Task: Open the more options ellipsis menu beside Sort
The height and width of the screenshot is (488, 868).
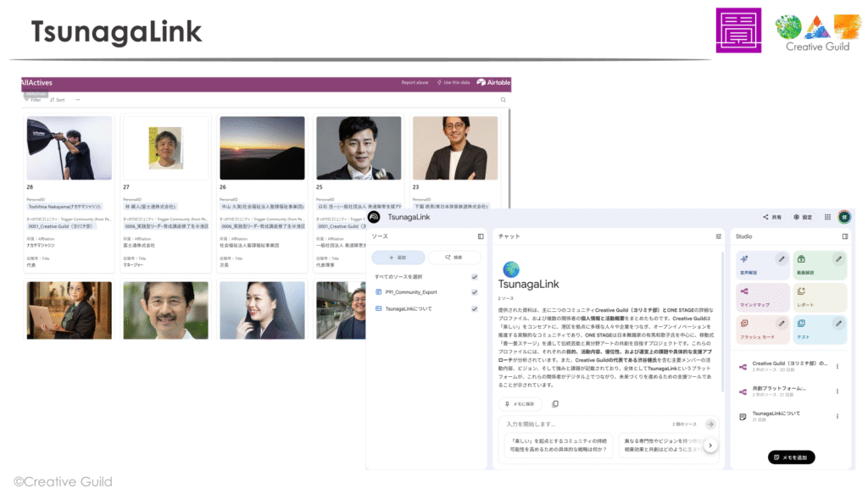Action: click(x=78, y=100)
